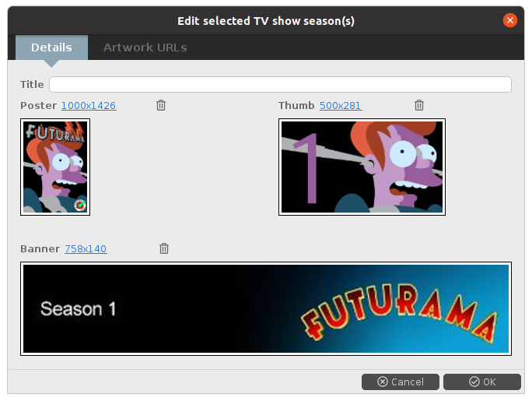Image resolution: width=532 pixels, height=401 pixels.
Task: Cancel the season edit
Action: click(401, 382)
